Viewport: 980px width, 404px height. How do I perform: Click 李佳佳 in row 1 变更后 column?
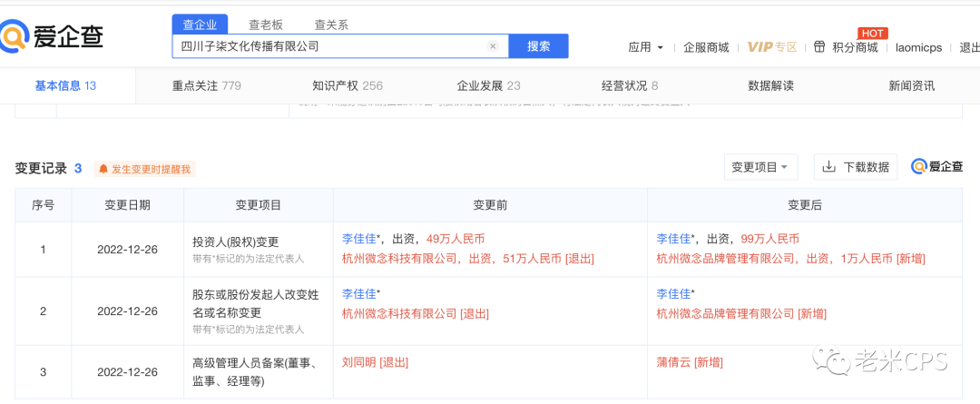(x=673, y=239)
